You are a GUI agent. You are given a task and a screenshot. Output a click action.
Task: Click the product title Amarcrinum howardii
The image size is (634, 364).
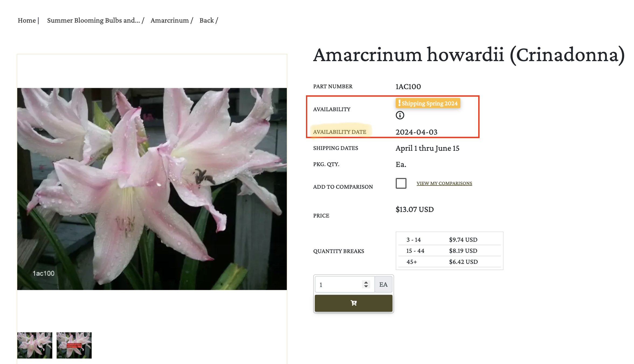[x=469, y=55]
